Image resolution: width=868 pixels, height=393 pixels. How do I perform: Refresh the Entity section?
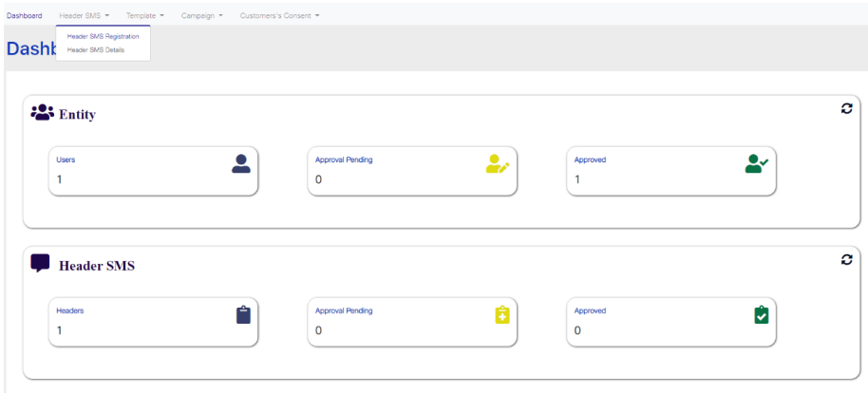click(x=846, y=108)
